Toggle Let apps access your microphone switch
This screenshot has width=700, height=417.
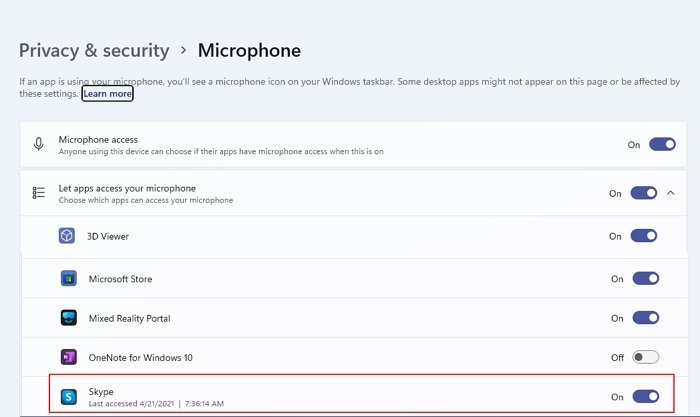pos(643,193)
